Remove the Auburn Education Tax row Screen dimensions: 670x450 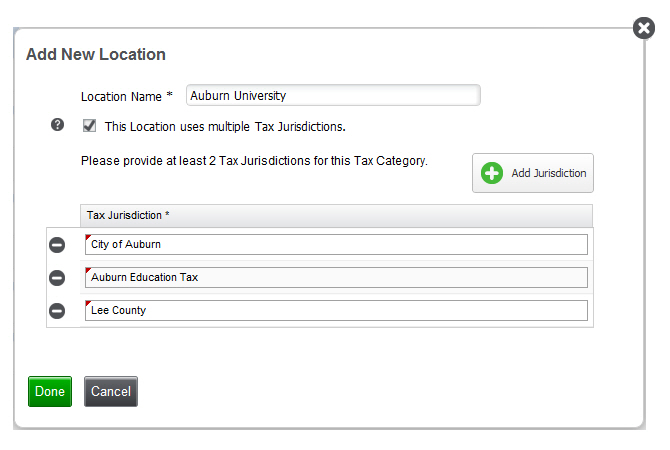pos(57,278)
